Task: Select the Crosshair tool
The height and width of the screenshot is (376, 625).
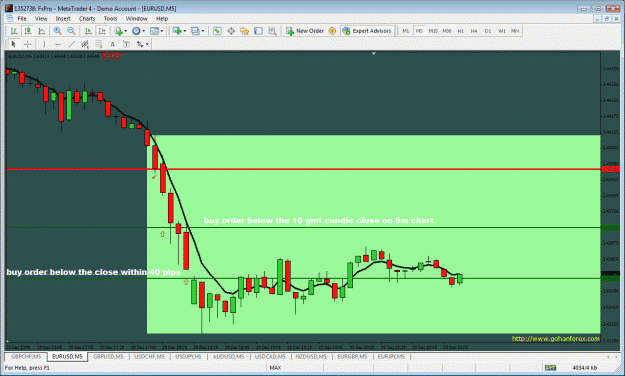Action: click(28, 44)
